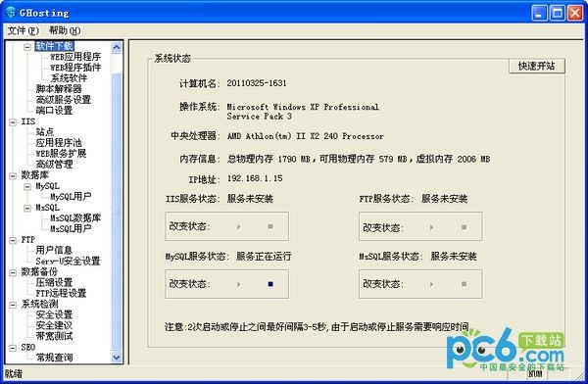Collapse the 系统检测 tree node
Image resolution: width=588 pixels, height=384 pixels.
click(x=13, y=305)
